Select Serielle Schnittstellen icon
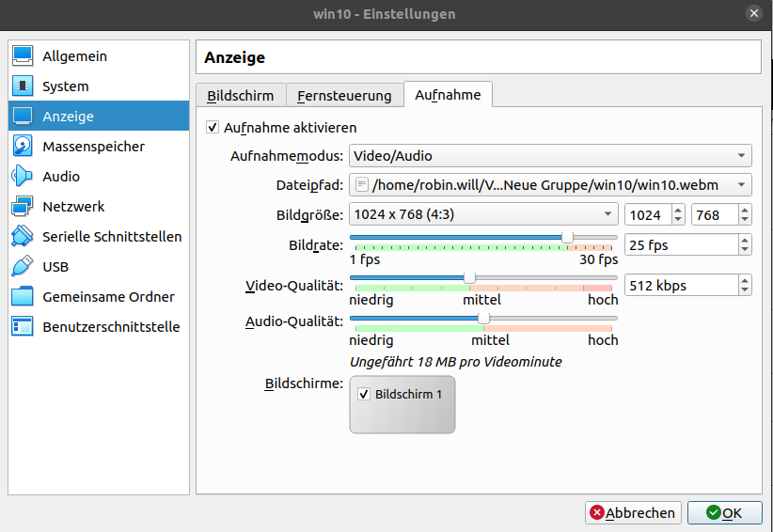This screenshot has width=773, height=532. point(23,237)
